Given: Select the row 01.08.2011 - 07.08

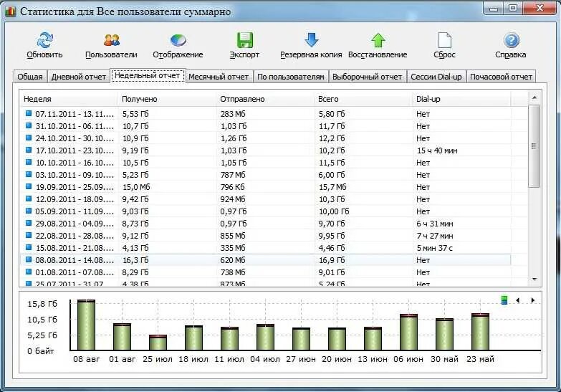Looking at the screenshot, I should click(x=266, y=272).
